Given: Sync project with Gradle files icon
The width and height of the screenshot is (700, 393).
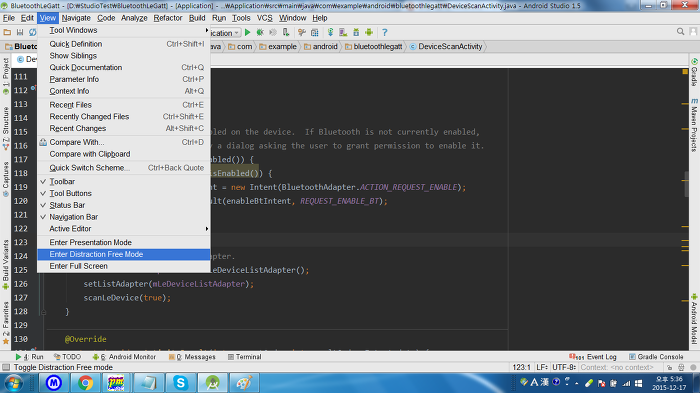Looking at the screenshot, I should pos(330,32).
